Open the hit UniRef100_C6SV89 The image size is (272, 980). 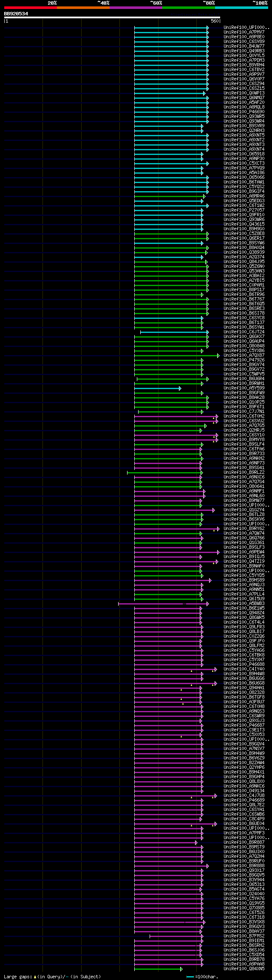pos(244,41)
